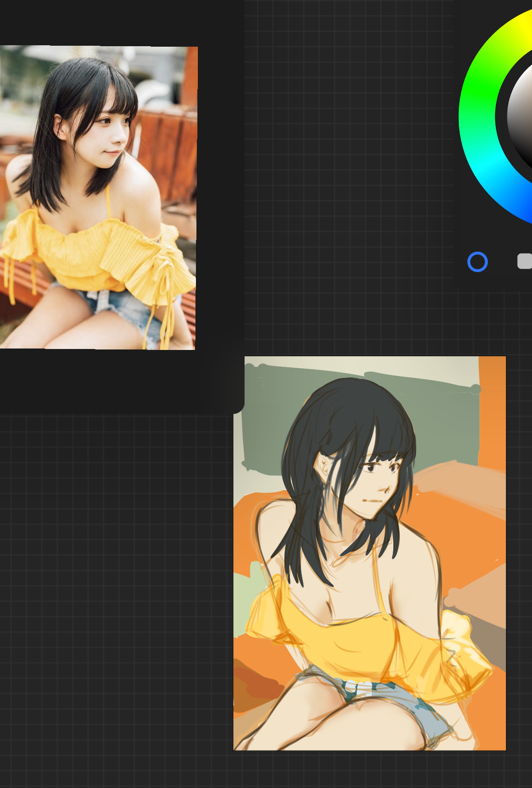
Task: Select the reference photo of the girl
Action: point(98,197)
